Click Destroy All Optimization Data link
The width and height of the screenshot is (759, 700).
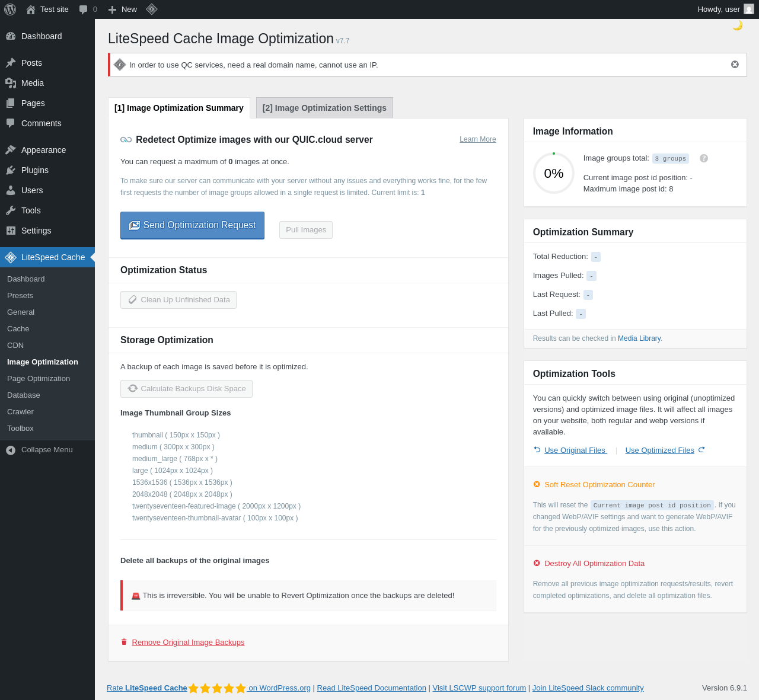(594, 564)
